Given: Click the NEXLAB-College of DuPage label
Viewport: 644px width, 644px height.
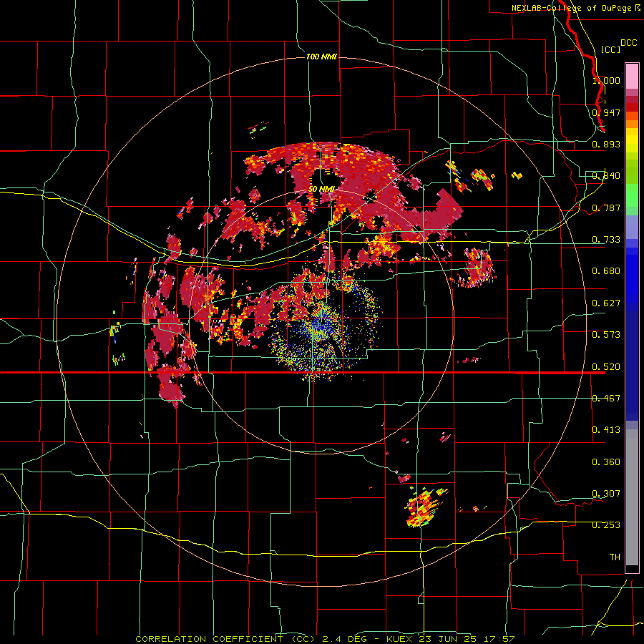Looking at the screenshot, I should (x=572, y=8).
